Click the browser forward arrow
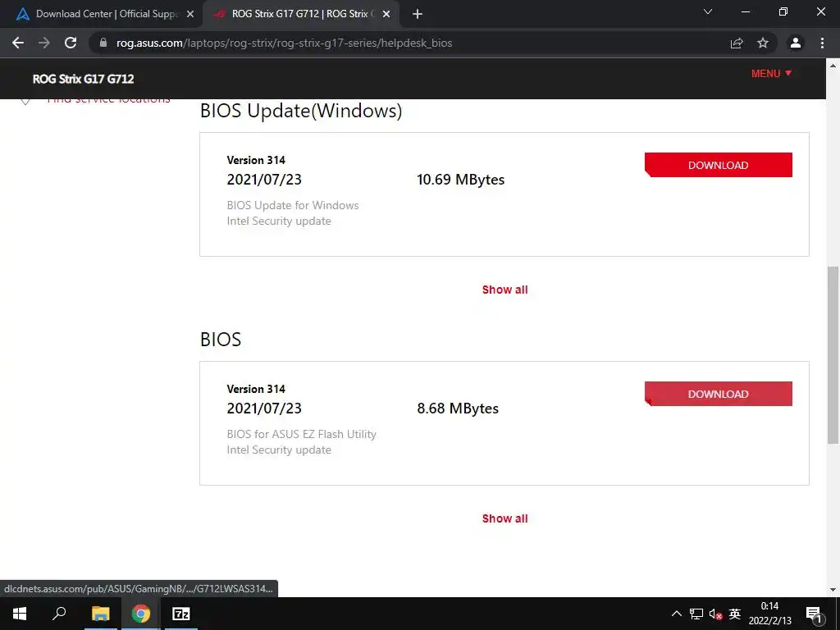The height and width of the screenshot is (630, 840). (44, 43)
